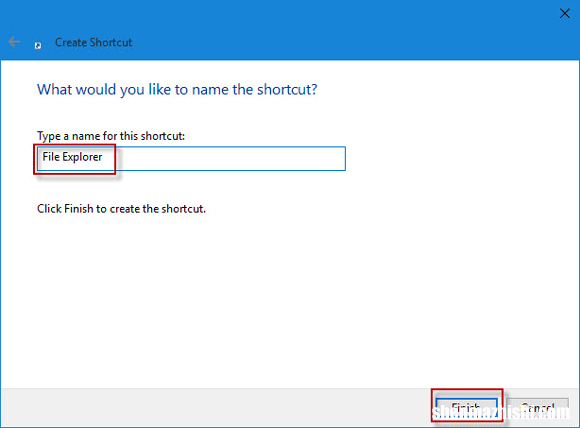
Task: Click the 'What would you like to name the shortcut?' heading
Action: 177,90
